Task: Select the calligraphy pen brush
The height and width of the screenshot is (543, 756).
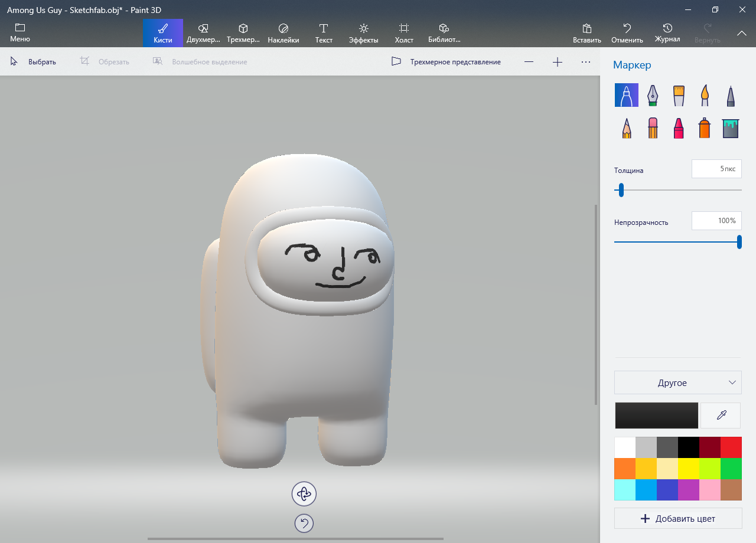Action: [x=653, y=95]
